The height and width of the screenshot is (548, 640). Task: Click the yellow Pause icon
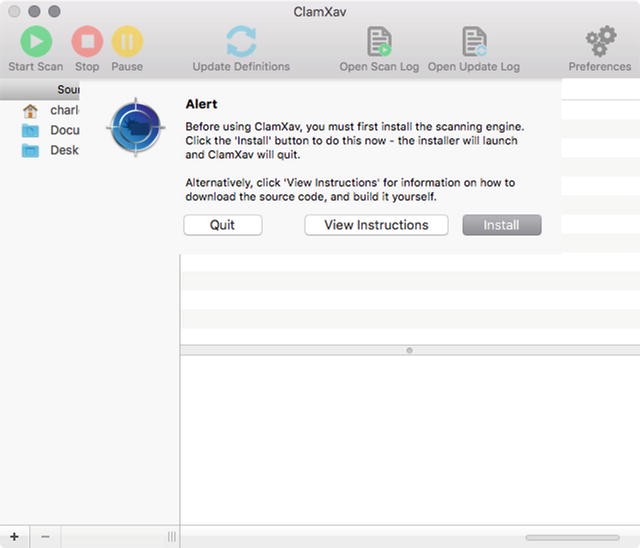point(127,41)
